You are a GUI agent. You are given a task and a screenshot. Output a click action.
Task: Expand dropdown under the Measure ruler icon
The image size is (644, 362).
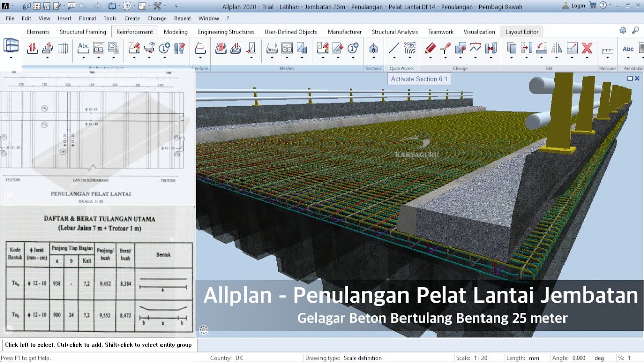click(608, 58)
